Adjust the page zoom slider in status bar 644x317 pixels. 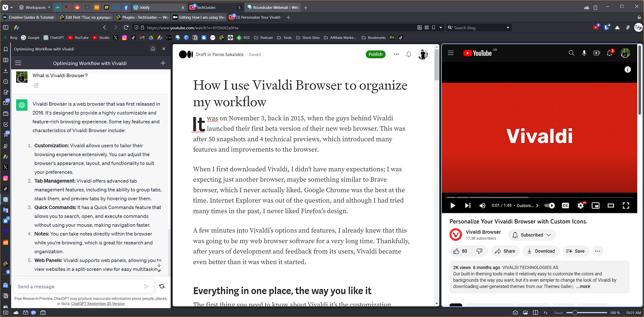[586, 312]
